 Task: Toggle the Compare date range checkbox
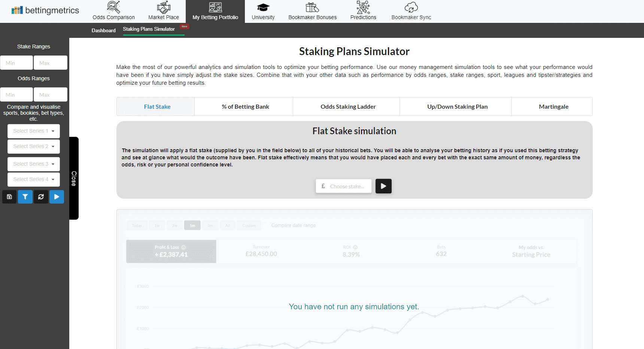point(265,225)
